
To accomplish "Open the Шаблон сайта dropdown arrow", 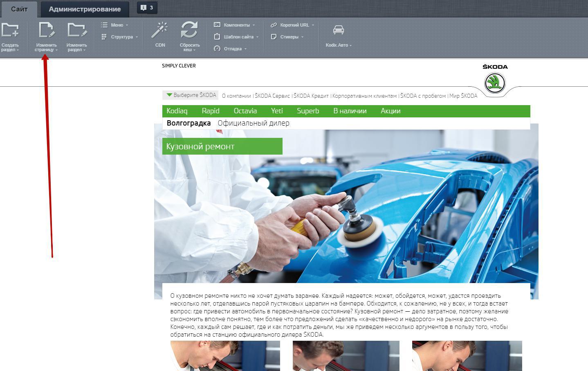I will click(257, 37).
